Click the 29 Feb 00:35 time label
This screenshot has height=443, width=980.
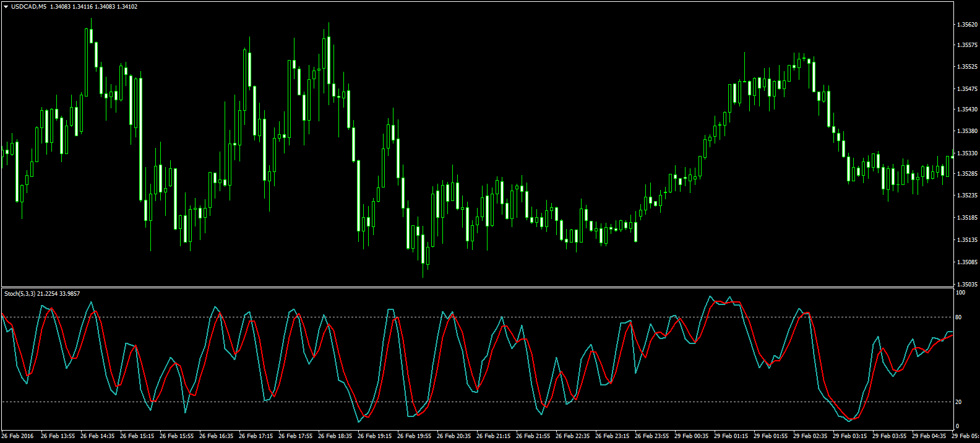(692, 436)
